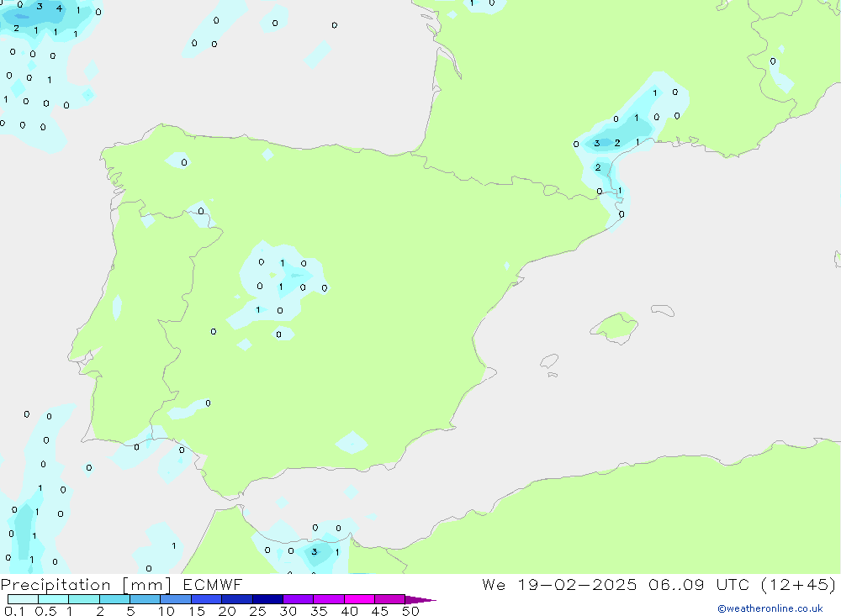Screen dimensions: 841x616
Task: Pick the 5–10 mm blue legend swatch
Action: click(x=145, y=599)
